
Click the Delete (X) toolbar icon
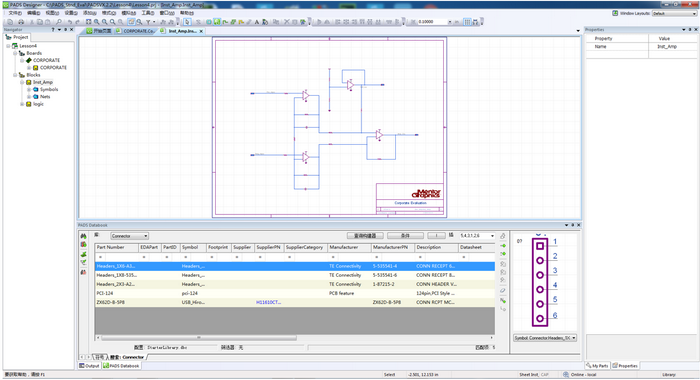coord(287,22)
